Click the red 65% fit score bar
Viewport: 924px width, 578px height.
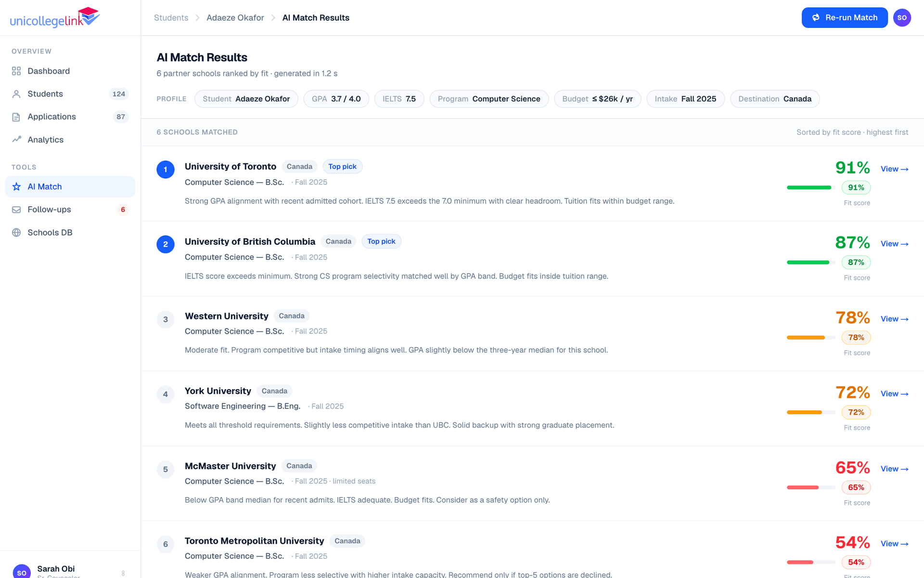click(x=811, y=487)
